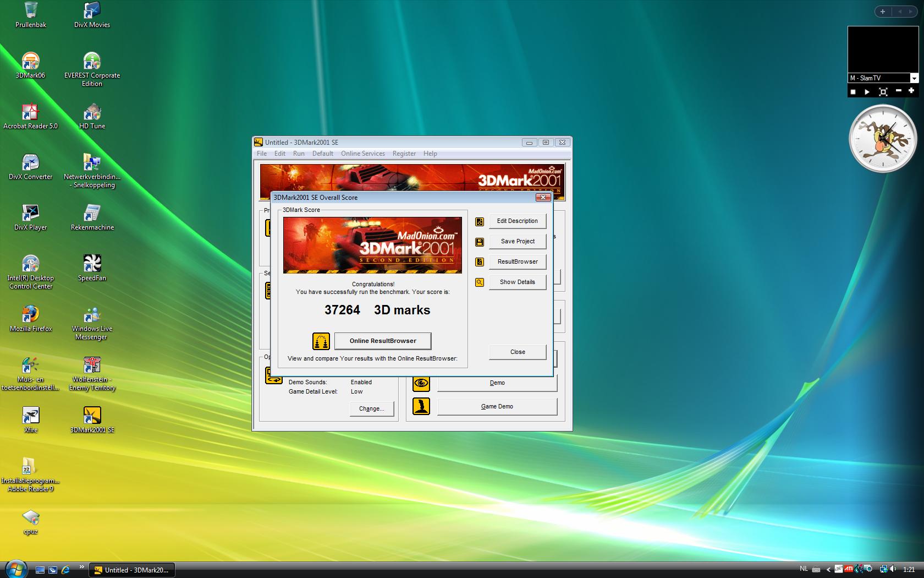Open the Default menu
Screen dimensions: 924x578
323,154
